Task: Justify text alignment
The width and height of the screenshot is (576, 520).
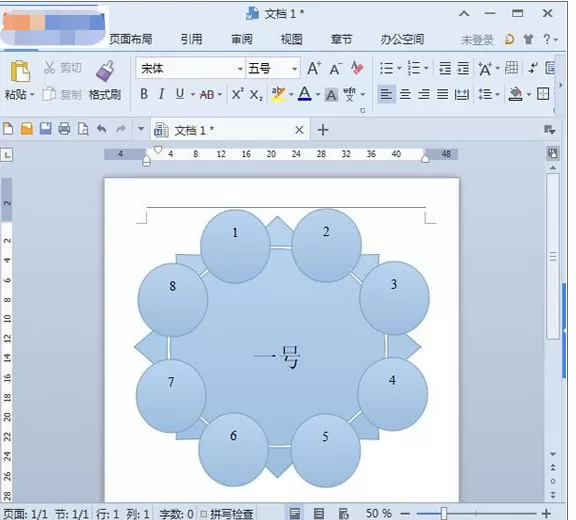Action: point(442,94)
